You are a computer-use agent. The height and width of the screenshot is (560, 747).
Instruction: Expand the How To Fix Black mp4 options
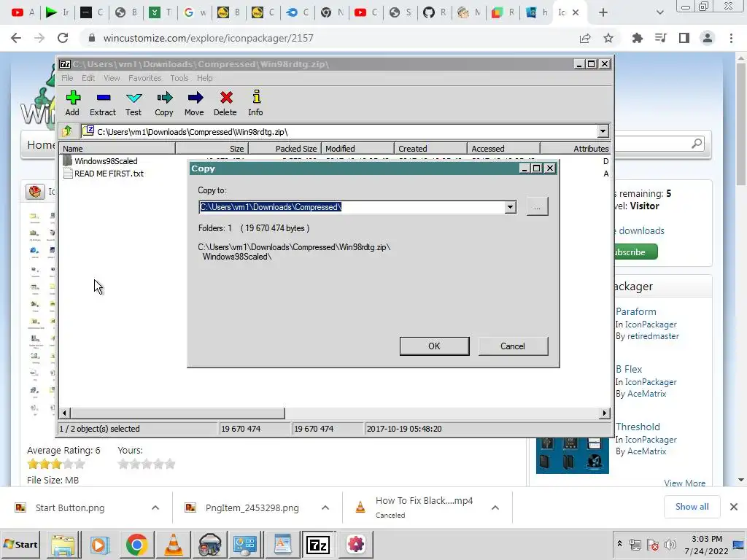[x=495, y=507]
